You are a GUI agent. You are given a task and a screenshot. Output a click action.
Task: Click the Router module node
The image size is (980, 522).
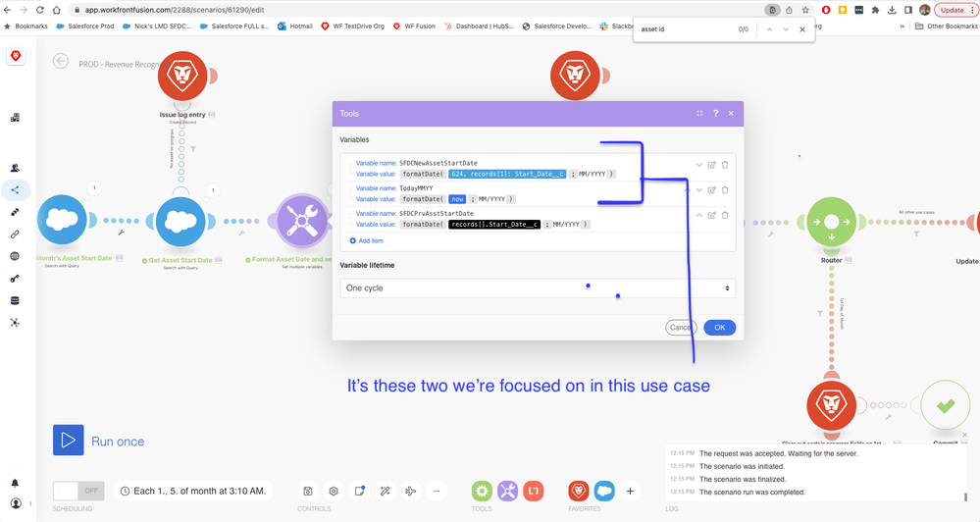[x=831, y=223]
